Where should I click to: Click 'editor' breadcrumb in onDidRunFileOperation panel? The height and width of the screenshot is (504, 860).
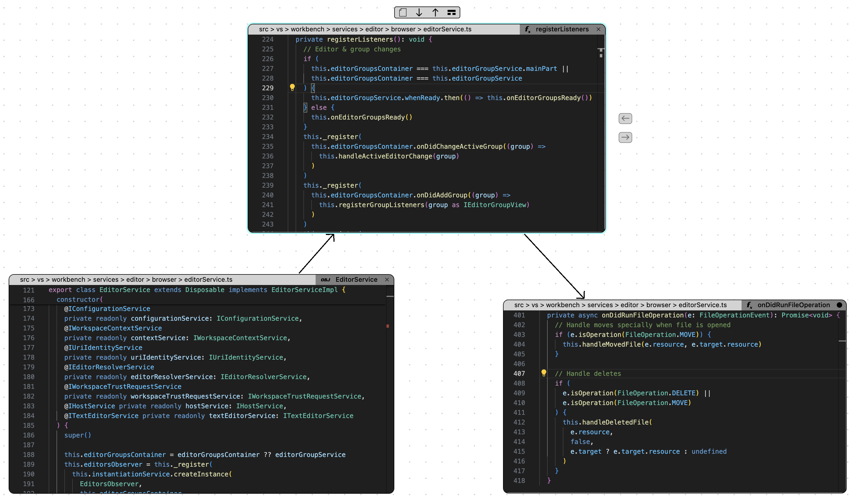click(x=630, y=305)
